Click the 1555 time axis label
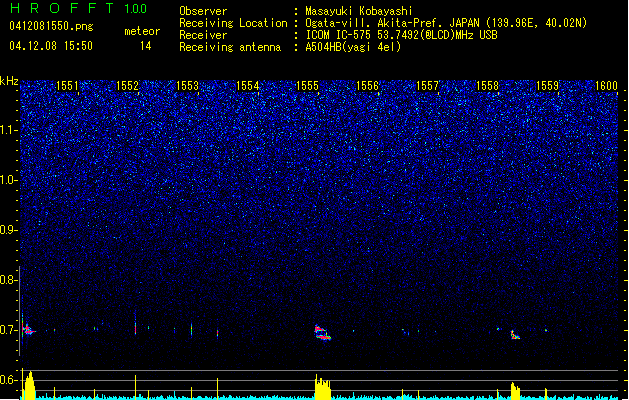 pos(307,86)
